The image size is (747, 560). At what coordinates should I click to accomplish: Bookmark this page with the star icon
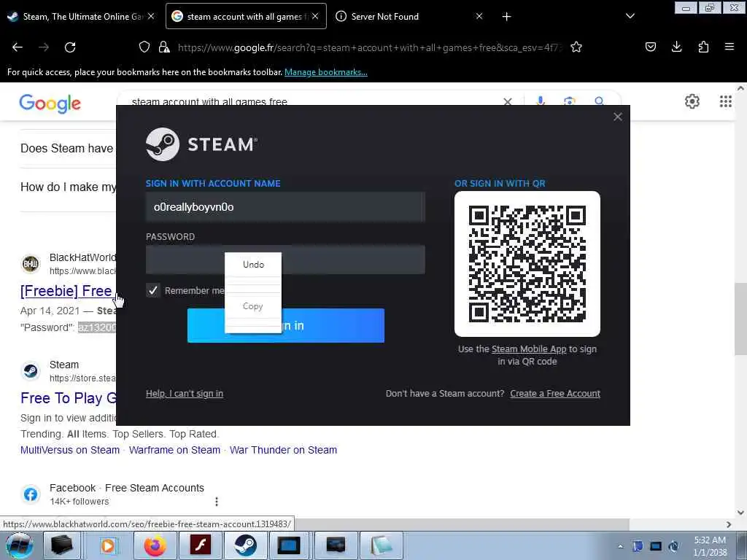pyautogui.click(x=576, y=47)
